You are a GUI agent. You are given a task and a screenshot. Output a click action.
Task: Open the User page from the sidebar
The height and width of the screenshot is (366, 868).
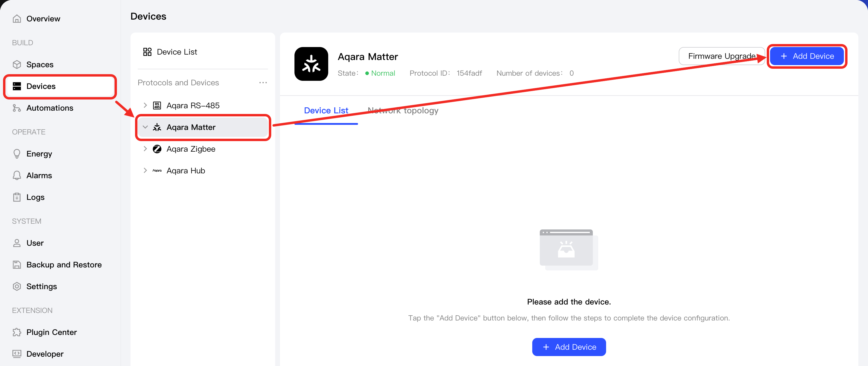(35, 243)
